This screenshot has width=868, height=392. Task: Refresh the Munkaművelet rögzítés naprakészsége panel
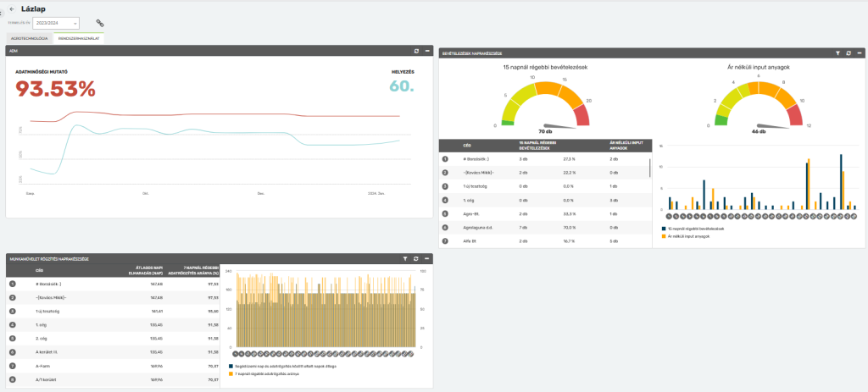click(416, 258)
